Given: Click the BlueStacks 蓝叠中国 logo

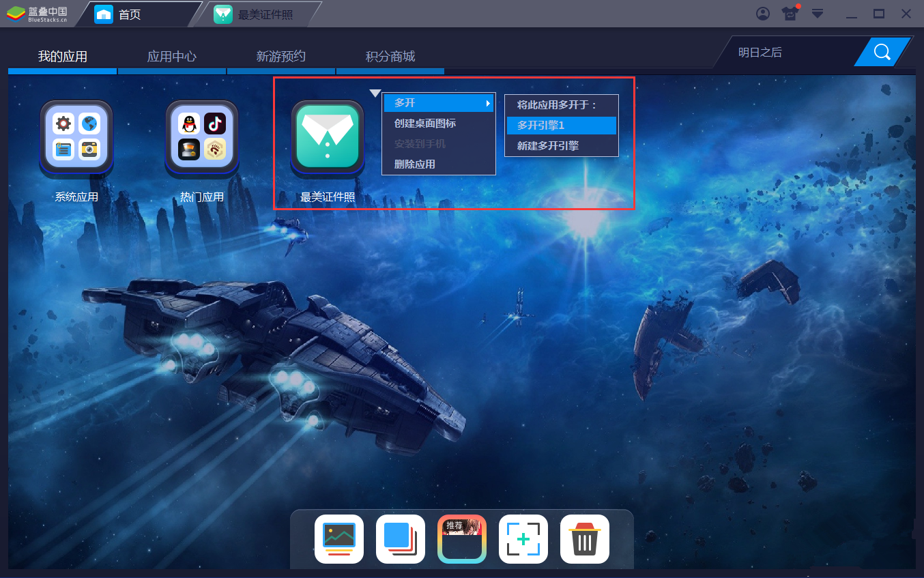Looking at the screenshot, I should (37, 14).
